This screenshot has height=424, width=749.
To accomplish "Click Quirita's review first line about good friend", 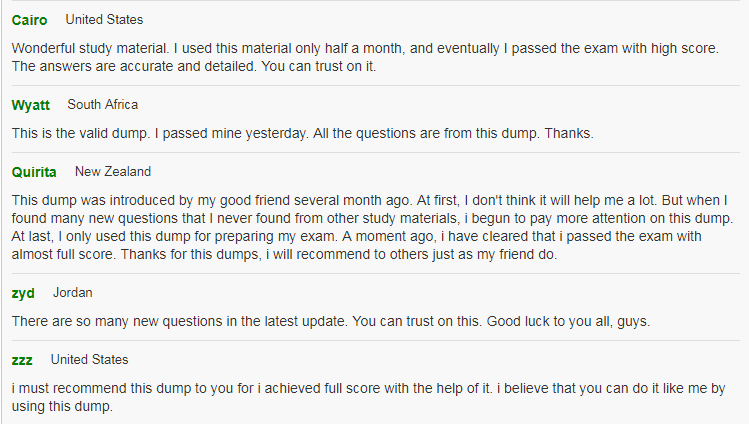I will [369, 200].
